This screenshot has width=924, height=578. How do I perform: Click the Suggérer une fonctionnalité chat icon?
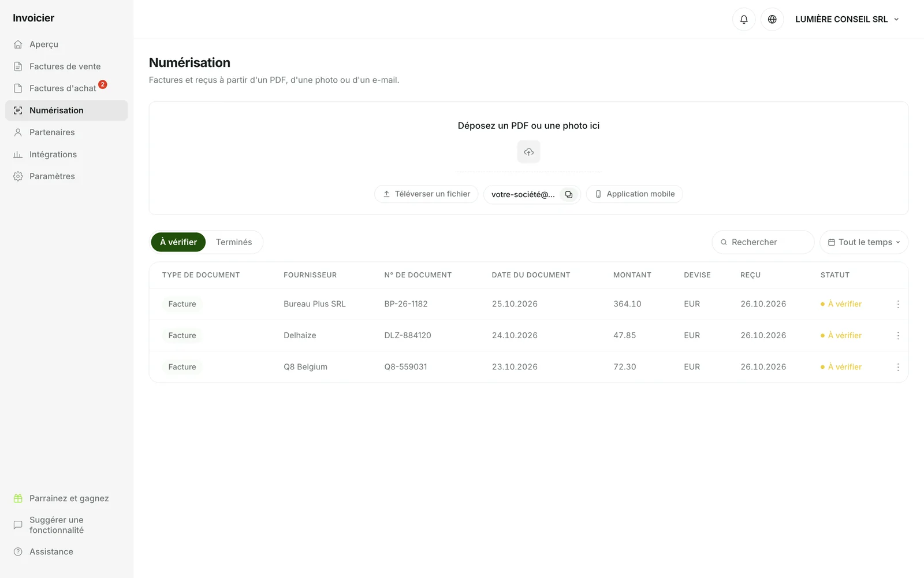(18, 525)
